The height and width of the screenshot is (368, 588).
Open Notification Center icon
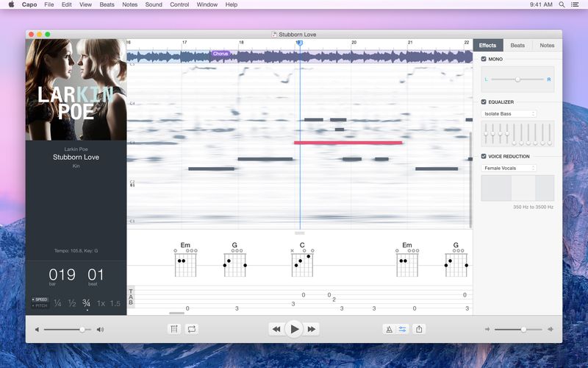point(575,4)
